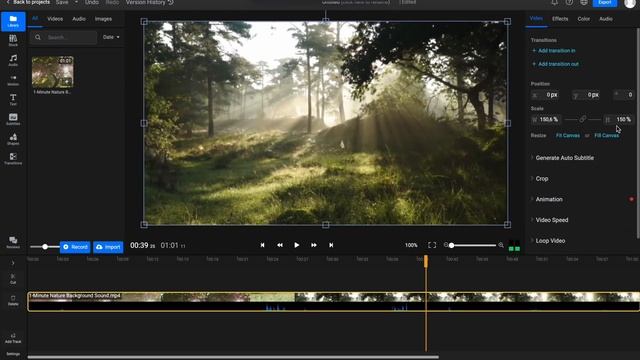Open the Subtitles panel

pos(13,119)
